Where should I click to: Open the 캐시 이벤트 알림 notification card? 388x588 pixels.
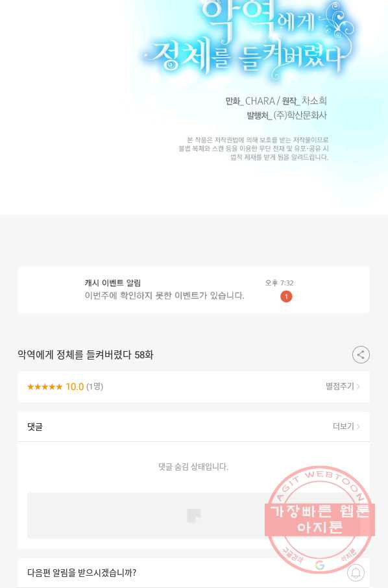(193, 290)
